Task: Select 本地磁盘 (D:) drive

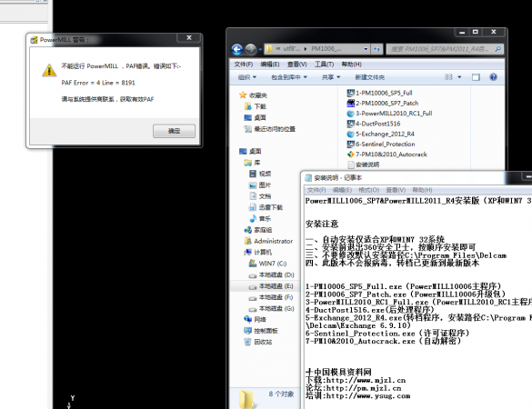Action: click(x=271, y=274)
